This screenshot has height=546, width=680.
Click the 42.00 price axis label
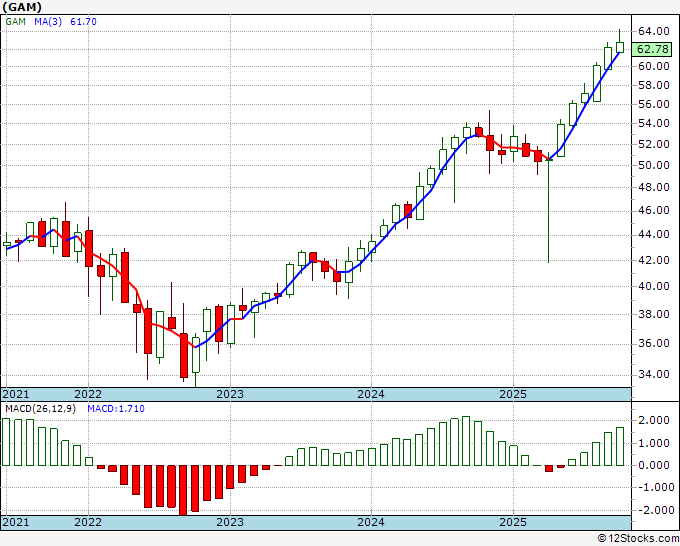coord(654,260)
